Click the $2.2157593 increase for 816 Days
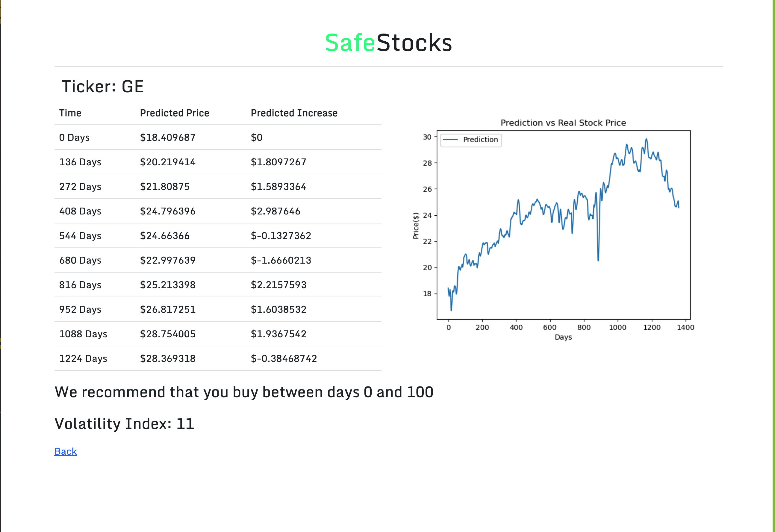The width and height of the screenshot is (775, 532). [x=278, y=285]
